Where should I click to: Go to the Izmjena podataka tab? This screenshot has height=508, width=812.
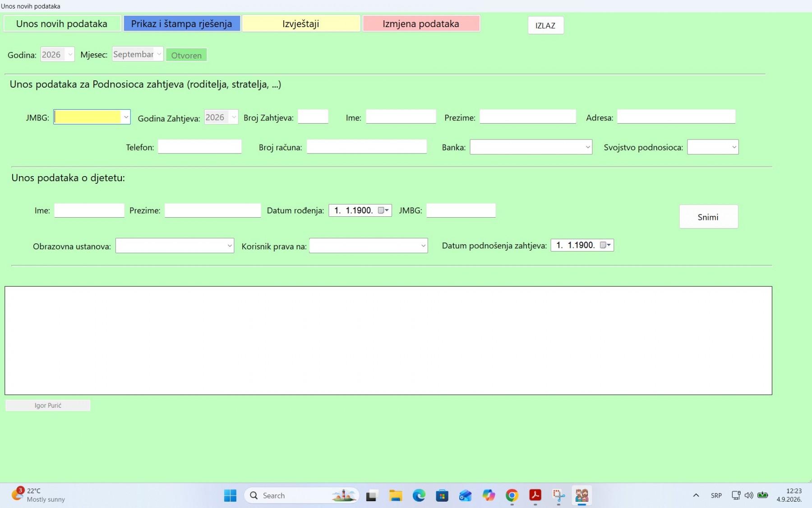point(421,23)
